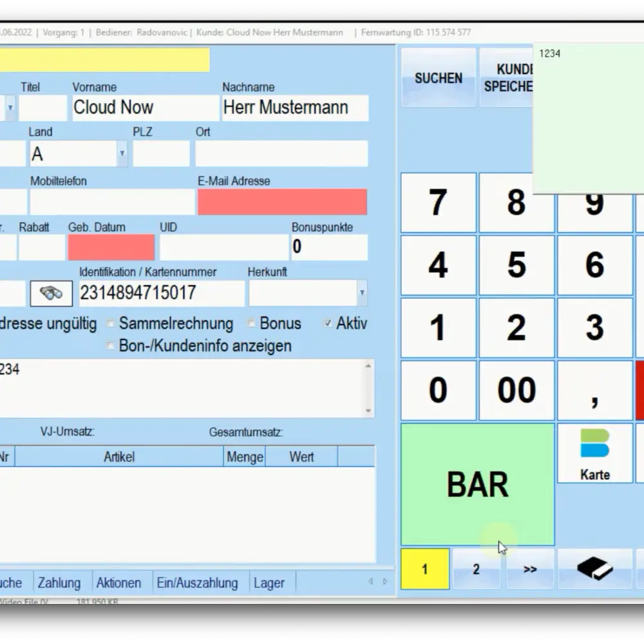Toggle the Bonus checkbox
Screen dimensions: 644x644
252,323
